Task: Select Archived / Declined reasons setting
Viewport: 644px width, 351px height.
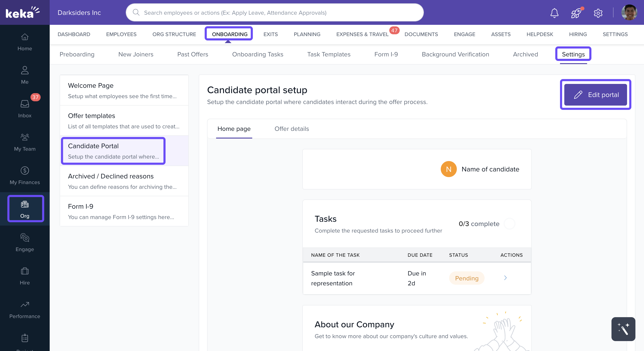Action: (x=124, y=181)
